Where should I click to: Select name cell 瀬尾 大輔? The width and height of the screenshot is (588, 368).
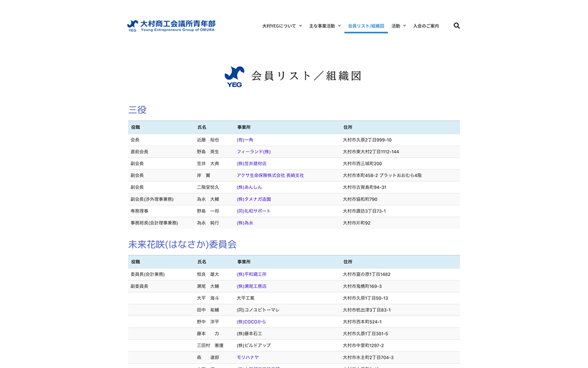click(x=208, y=286)
